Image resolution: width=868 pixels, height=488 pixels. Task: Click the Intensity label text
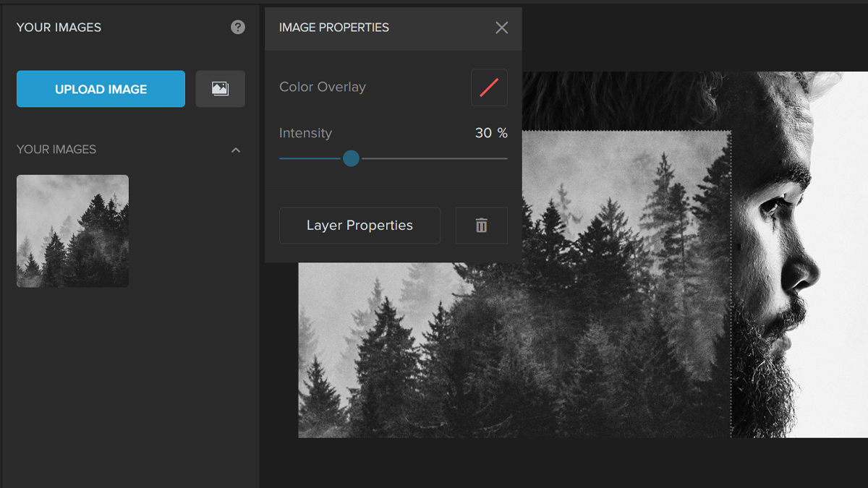305,133
